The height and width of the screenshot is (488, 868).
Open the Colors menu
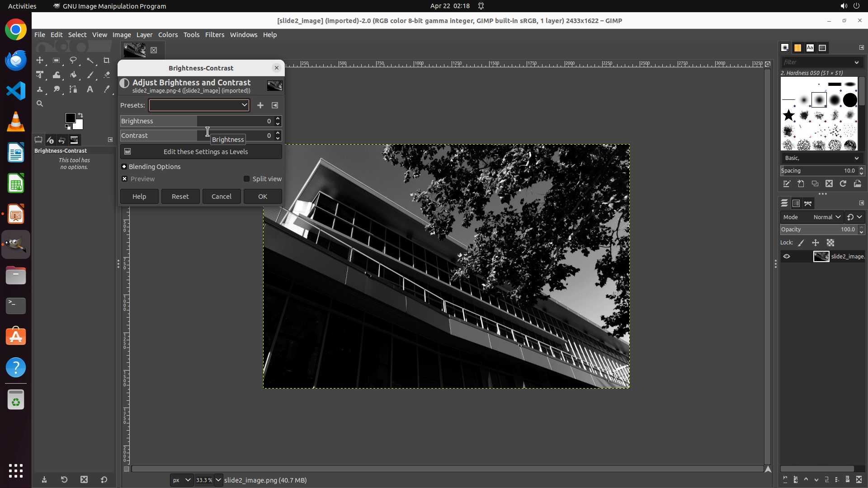pyautogui.click(x=168, y=35)
